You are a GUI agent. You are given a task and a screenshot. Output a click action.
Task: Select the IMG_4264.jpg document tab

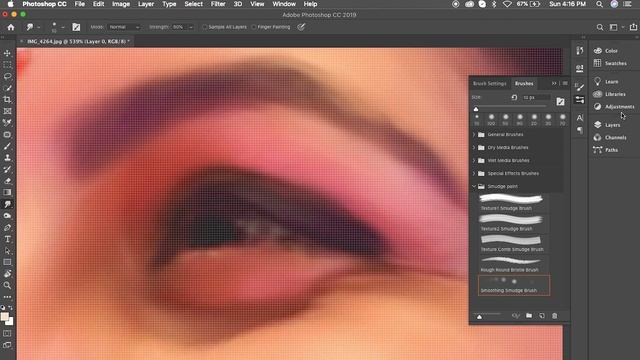[x=78, y=41]
